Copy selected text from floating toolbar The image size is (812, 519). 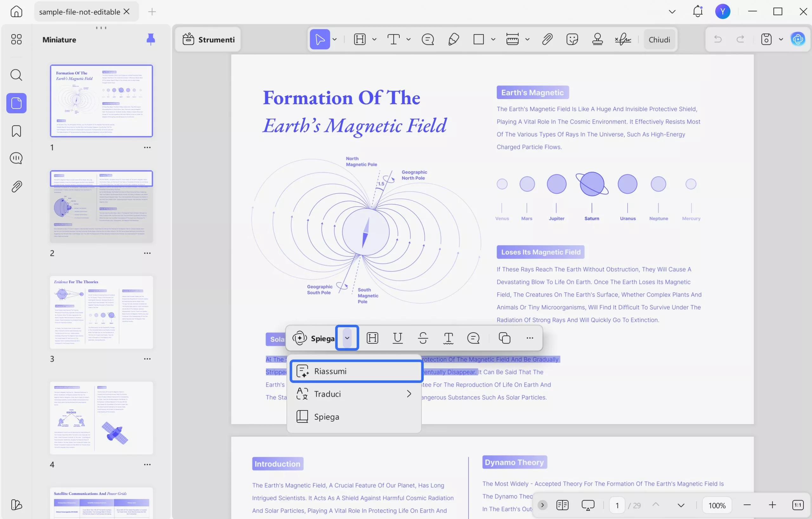click(504, 338)
